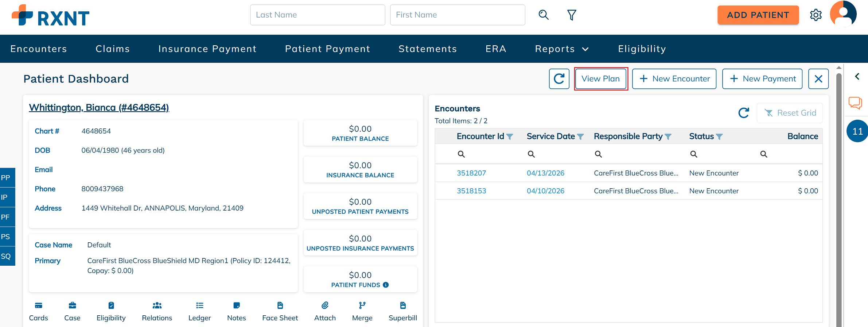The width and height of the screenshot is (868, 327).
Task: Focus the Last Name search field
Action: click(x=318, y=15)
